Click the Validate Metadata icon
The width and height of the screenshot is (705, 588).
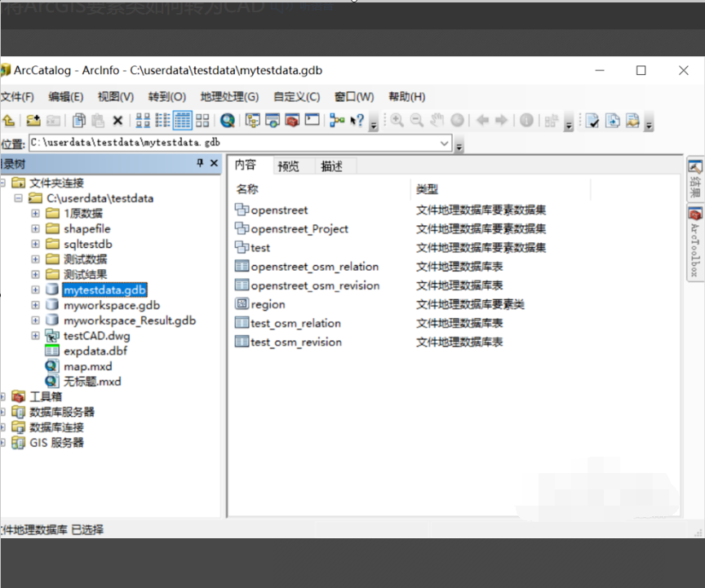[x=592, y=121]
